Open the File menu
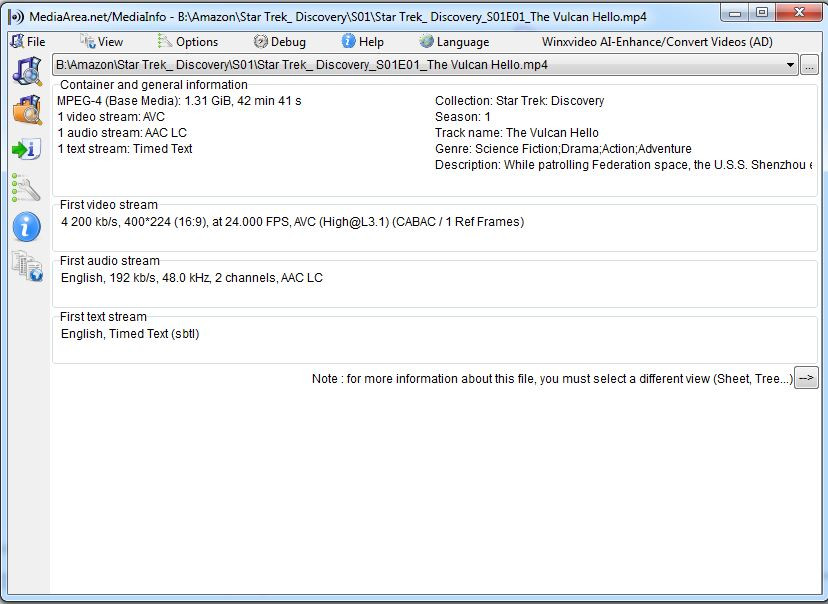The width and height of the screenshot is (828, 604). coord(28,42)
